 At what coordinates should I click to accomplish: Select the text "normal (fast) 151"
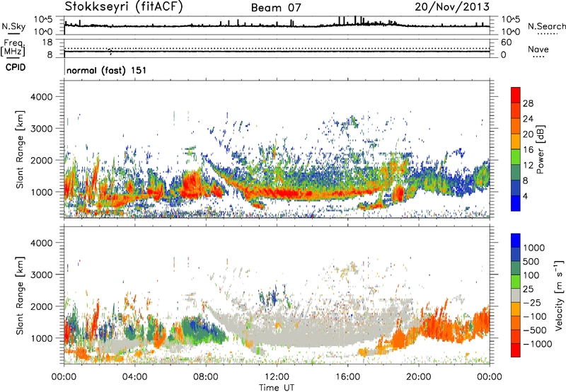click(107, 70)
